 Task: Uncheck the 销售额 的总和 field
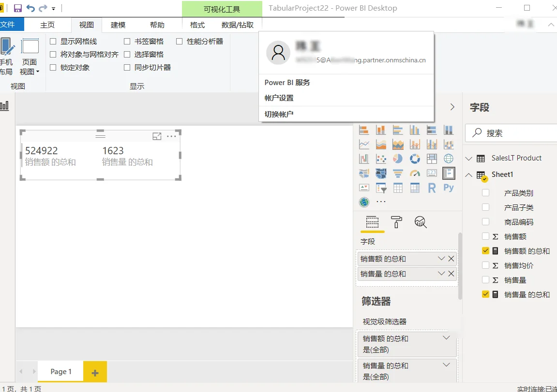click(485, 251)
